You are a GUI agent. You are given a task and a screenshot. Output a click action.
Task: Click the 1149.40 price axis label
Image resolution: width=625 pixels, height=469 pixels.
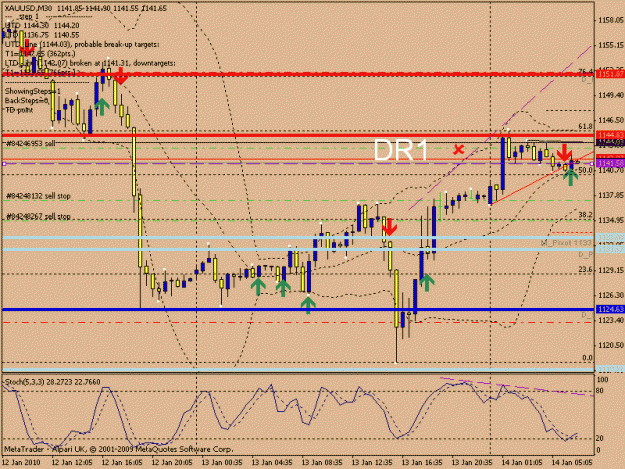611,95
